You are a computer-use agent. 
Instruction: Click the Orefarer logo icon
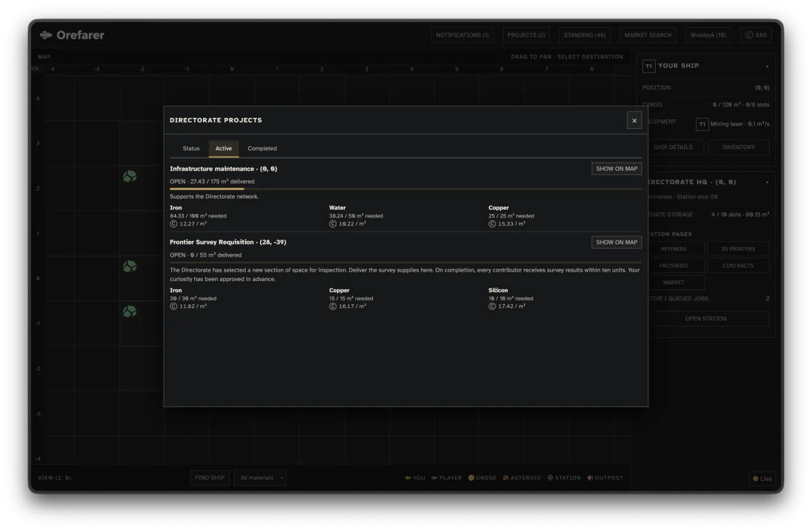(46, 35)
